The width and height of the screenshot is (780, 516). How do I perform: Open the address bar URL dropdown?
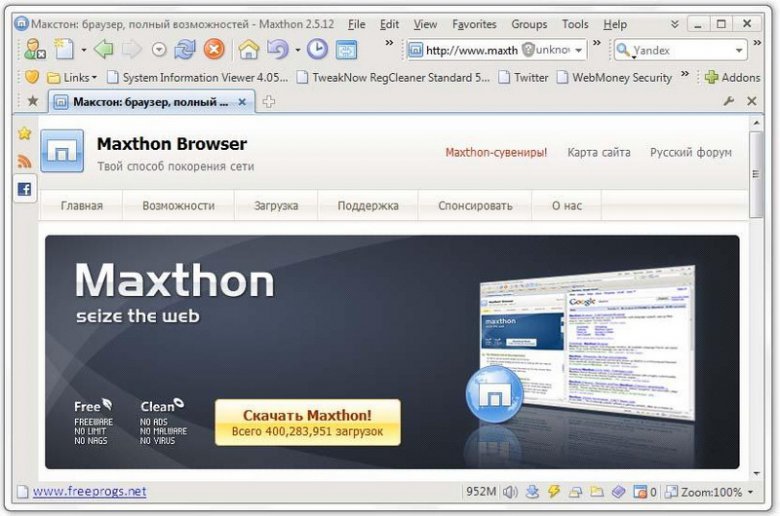click(x=579, y=50)
